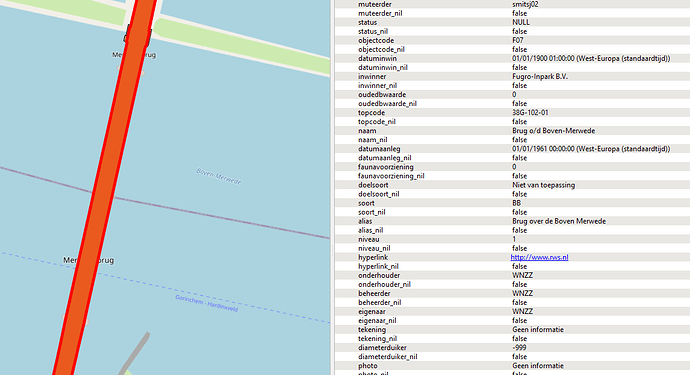Image resolution: width=690 pixels, height=375 pixels.
Task: Click the gray jetty line on map
Action: click(134, 353)
